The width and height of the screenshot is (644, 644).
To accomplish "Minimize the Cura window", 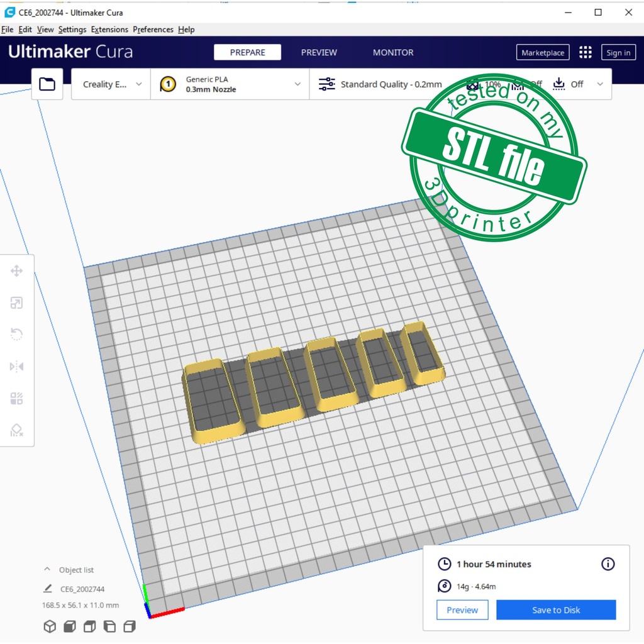I will point(568,13).
